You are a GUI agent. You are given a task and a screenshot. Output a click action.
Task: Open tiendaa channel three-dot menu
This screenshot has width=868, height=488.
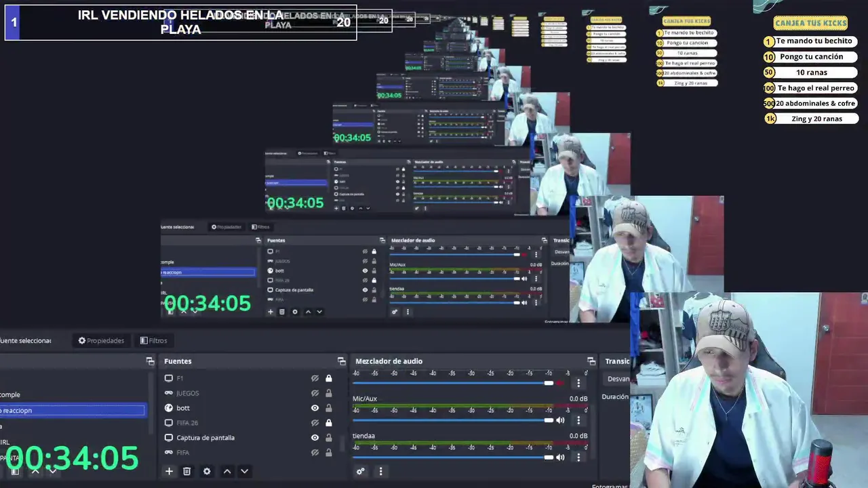(578, 457)
